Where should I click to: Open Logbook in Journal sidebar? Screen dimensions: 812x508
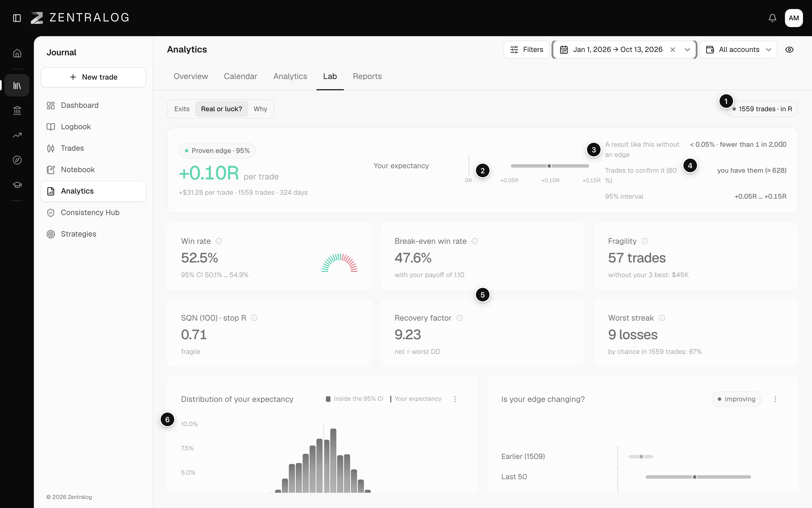[x=93, y=127]
